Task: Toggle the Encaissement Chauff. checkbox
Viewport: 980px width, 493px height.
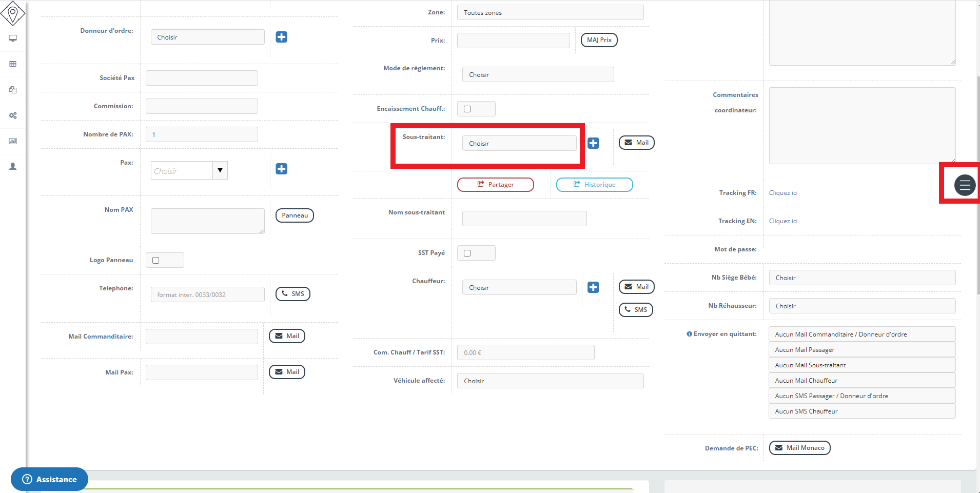Action: [x=467, y=109]
